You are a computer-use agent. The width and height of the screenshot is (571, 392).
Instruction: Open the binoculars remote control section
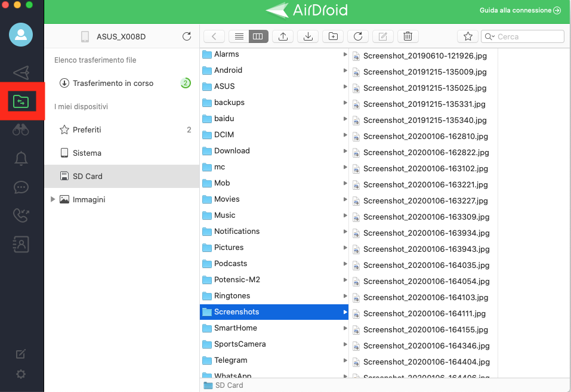coord(21,129)
